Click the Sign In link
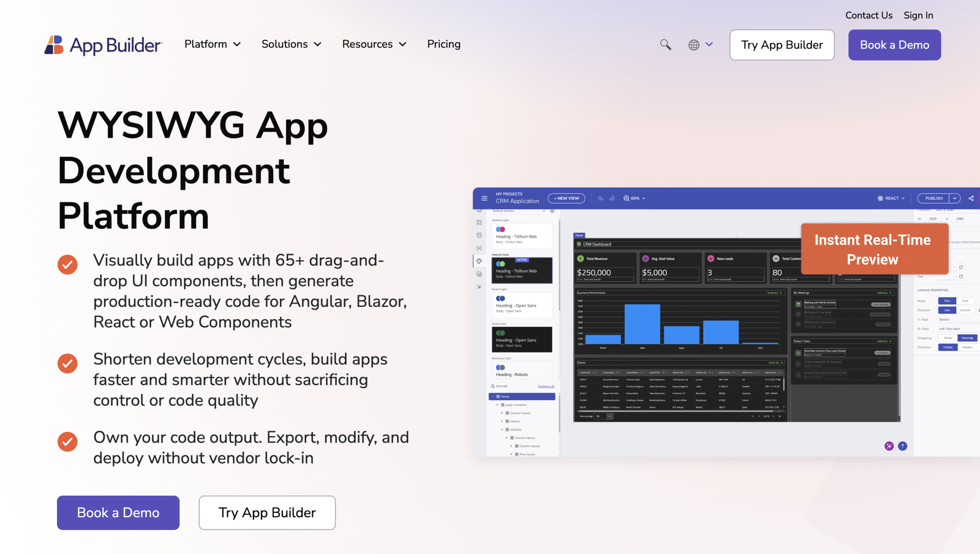The width and height of the screenshot is (980, 554). click(x=918, y=15)
